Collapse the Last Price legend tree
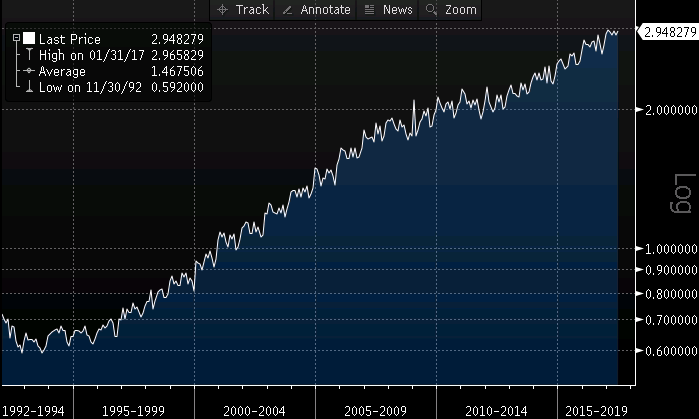Image resolution: width=699 pixels, height=419 pixels. click(x=16, y=38)
